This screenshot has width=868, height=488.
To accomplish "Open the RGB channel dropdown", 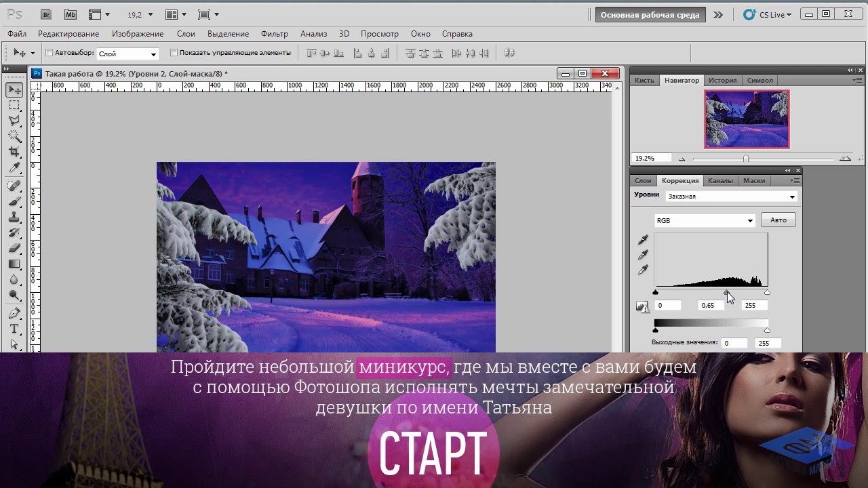I will (x=705, y=220).
